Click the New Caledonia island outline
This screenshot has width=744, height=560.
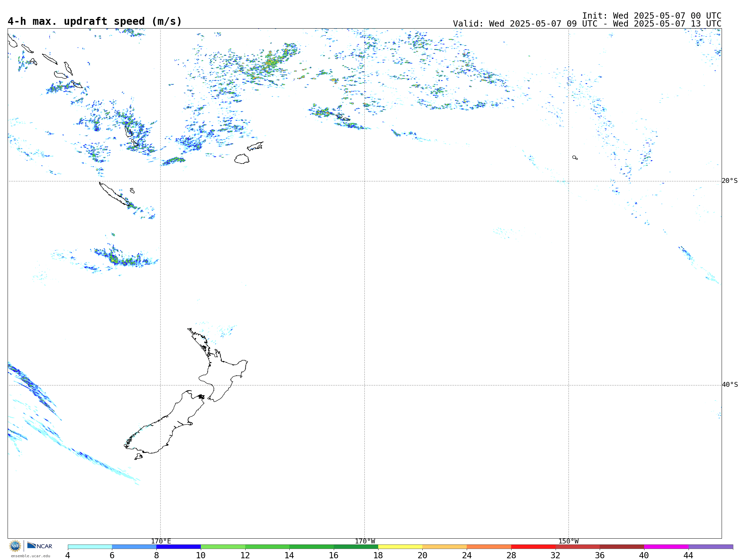[115, 195]
